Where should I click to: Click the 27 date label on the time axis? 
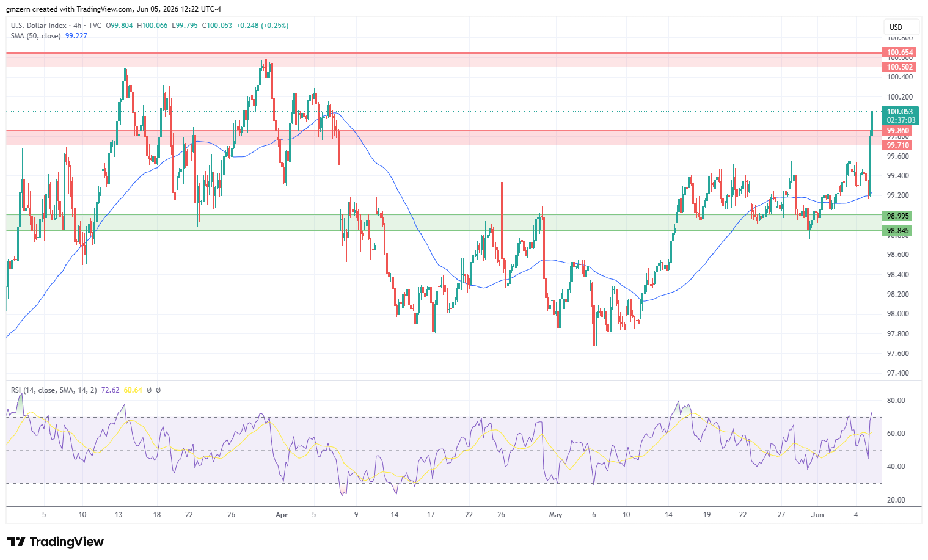[x=781, y=515]
